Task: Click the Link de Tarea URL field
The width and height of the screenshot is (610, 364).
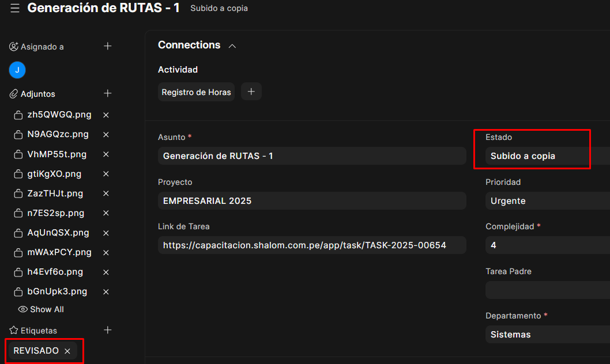Action: coord(311,245)
